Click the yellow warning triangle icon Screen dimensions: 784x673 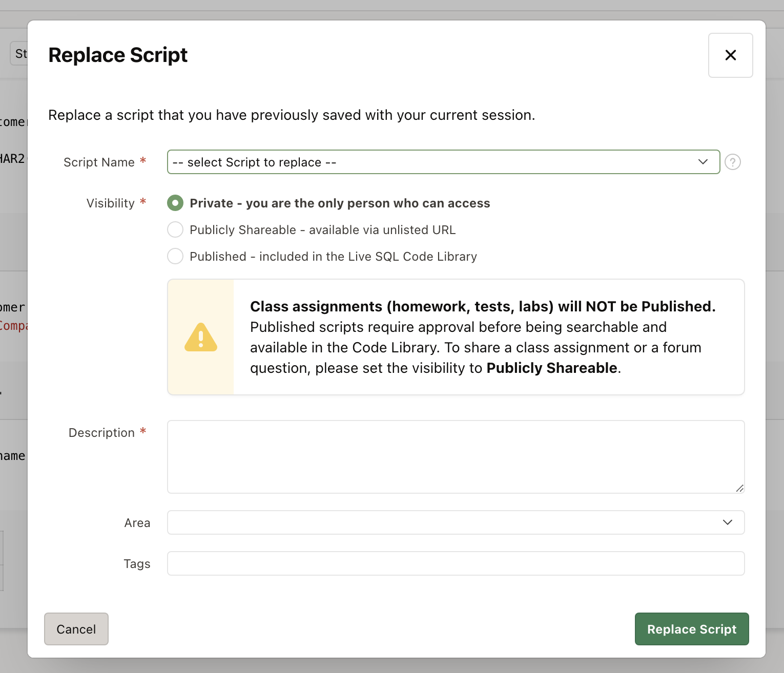point(201,338)
